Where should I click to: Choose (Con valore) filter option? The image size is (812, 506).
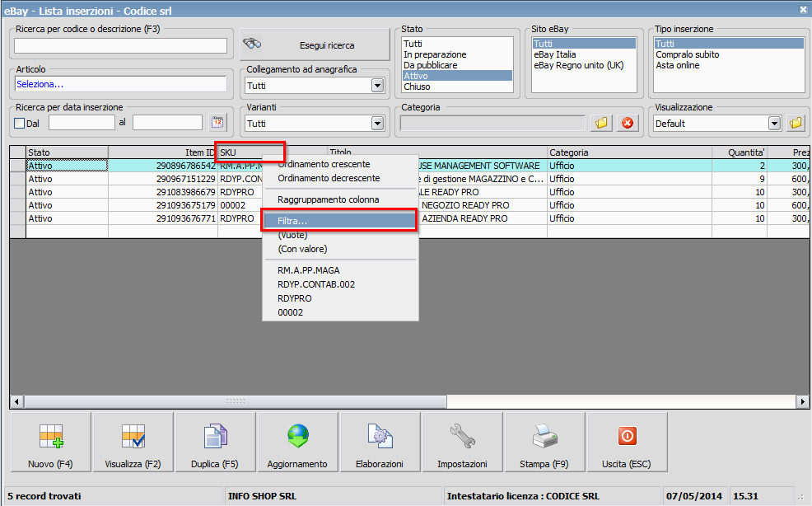tap(340, 250)
